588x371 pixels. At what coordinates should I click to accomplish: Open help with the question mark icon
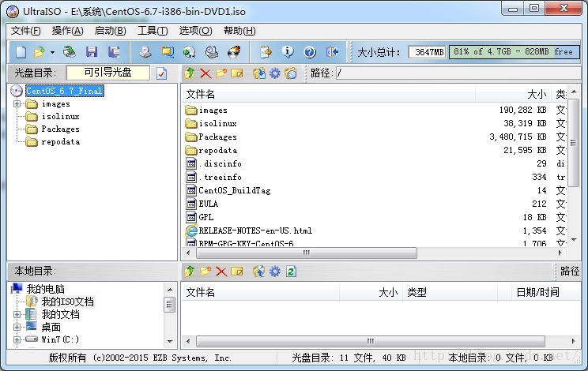[x=310, y=52]
